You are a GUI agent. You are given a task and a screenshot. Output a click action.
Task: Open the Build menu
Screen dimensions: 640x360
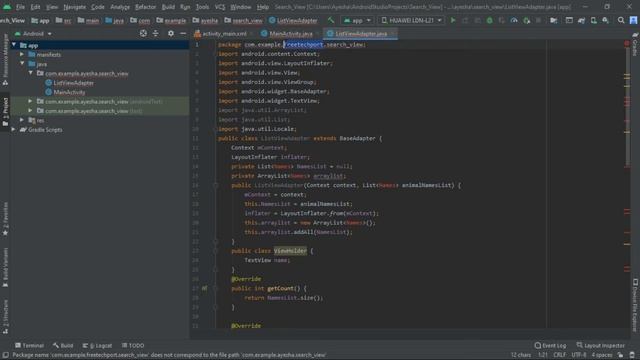click(168, 7)
